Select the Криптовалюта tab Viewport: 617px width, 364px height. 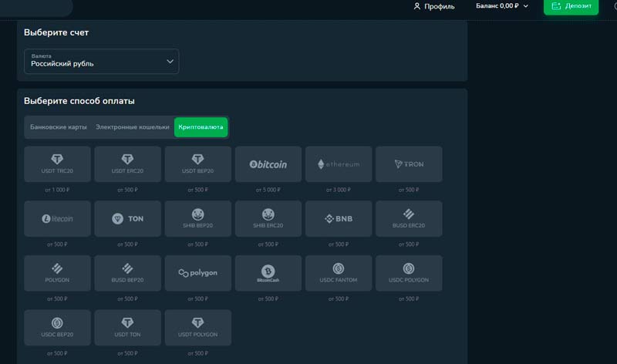coord(201,127)
